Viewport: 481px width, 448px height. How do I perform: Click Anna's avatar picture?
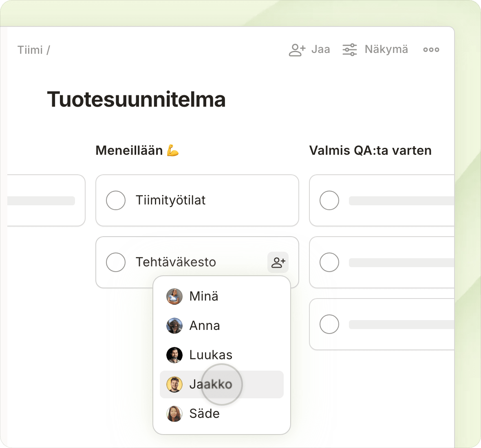point(174,325)
